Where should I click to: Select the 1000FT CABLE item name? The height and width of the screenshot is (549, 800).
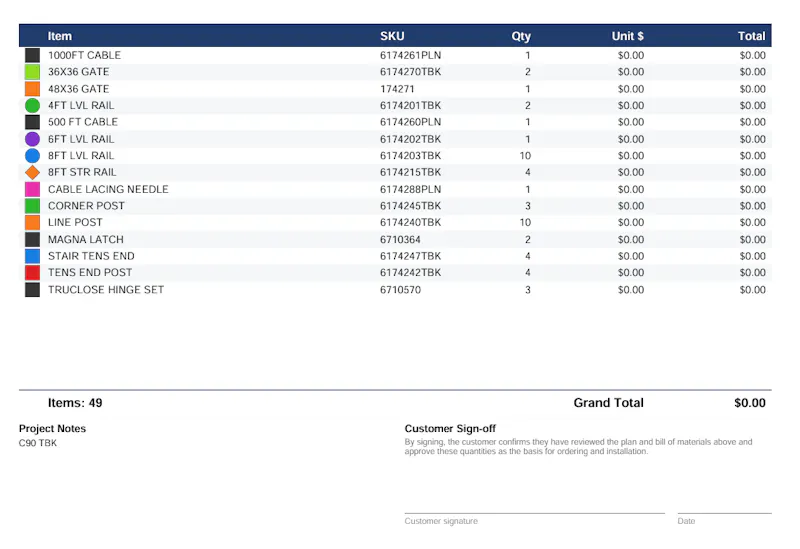(x=84, y=55)
